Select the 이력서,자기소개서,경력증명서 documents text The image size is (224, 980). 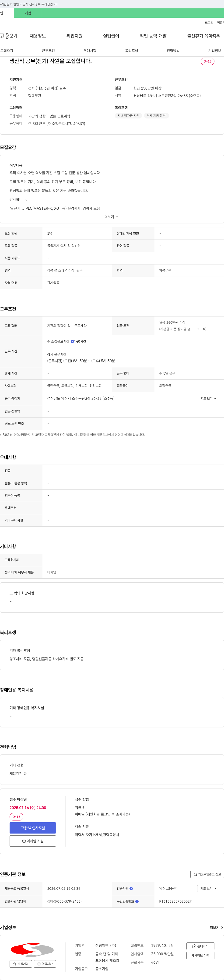click(x=97, y=835)
